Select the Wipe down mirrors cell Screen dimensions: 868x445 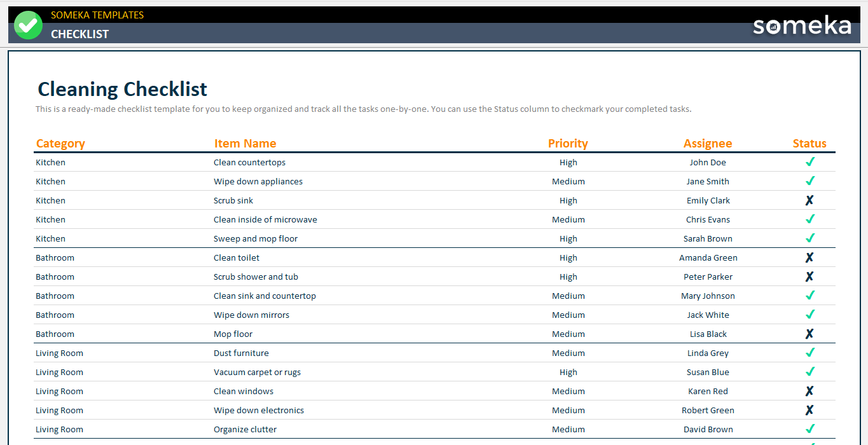251,315
